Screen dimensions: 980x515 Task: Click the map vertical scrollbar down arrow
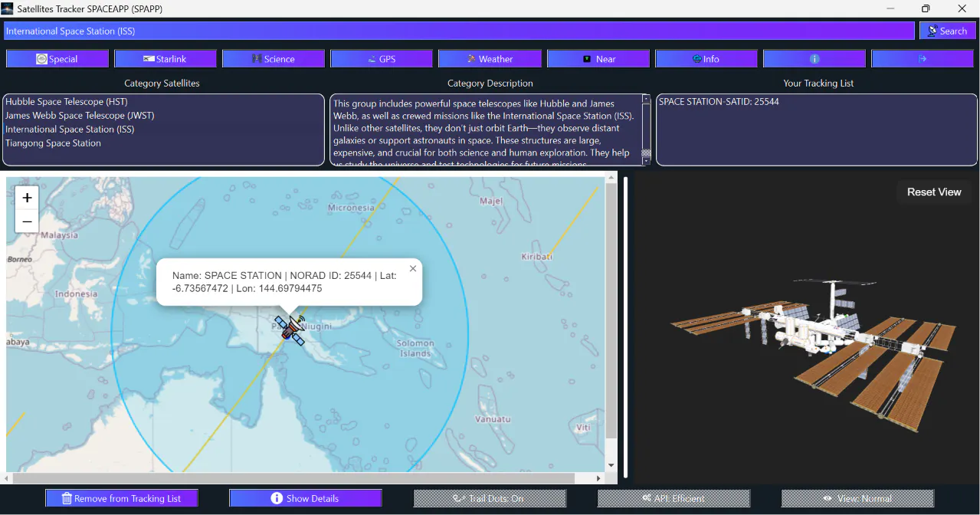point(611,465)
